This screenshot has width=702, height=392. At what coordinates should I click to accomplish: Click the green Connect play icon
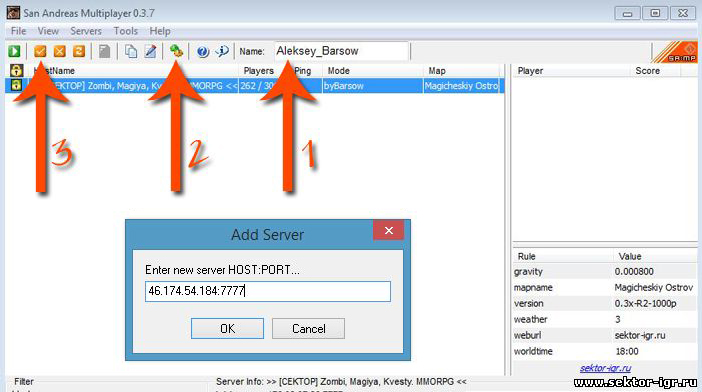(14, 51)
